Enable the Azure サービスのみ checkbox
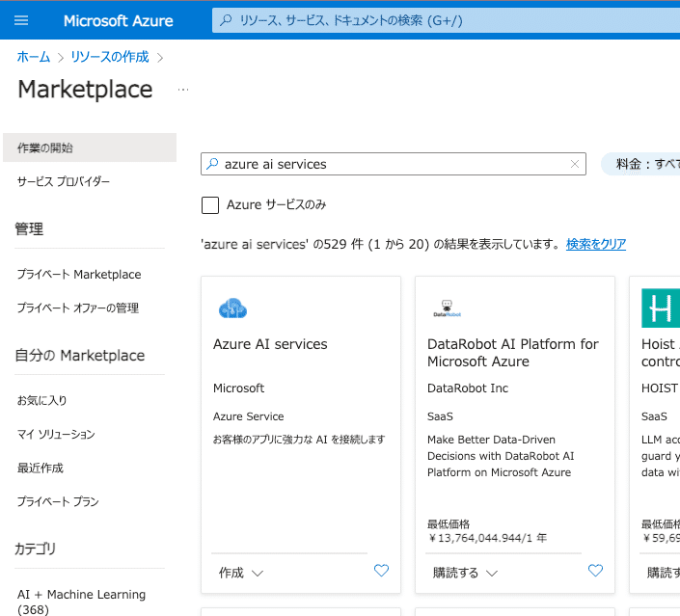 [x=210, y=204]
